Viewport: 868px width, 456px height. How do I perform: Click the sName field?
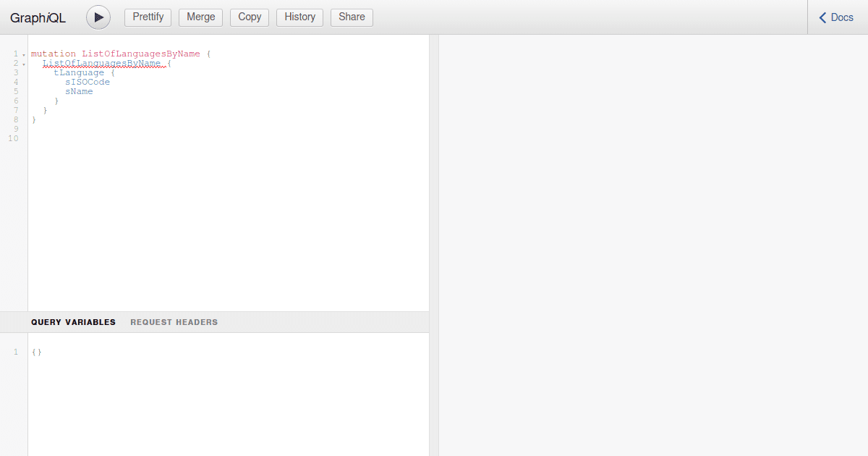[79, 91]
